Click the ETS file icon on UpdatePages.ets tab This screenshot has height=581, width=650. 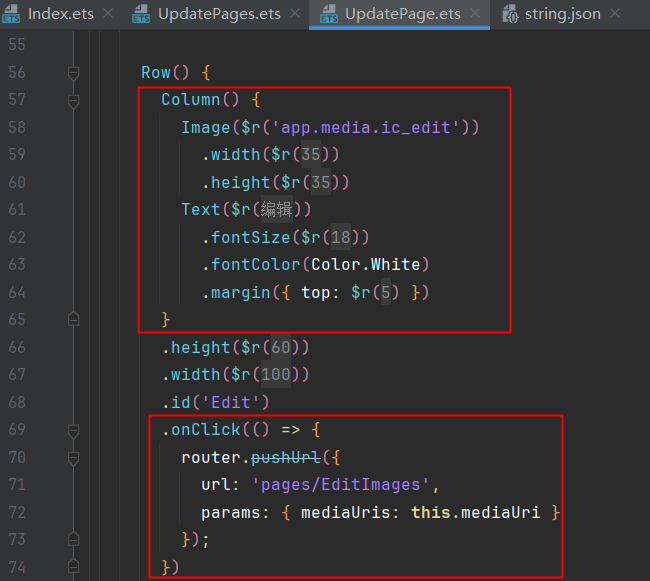point(141,14)
